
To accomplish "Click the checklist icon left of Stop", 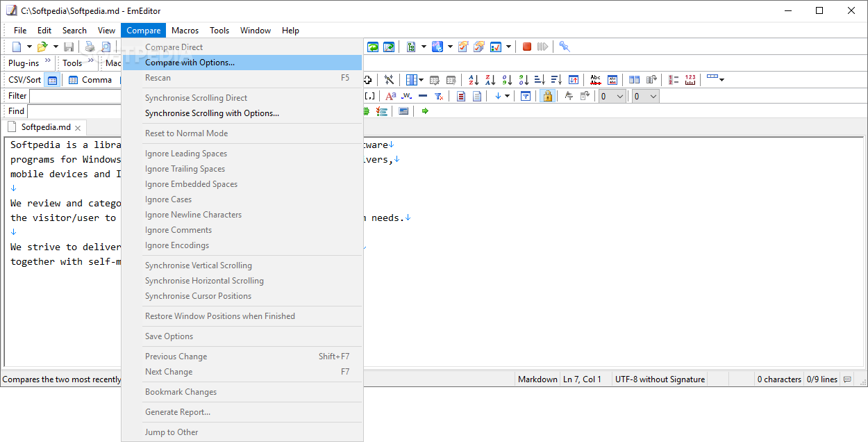I will [496, 47].
